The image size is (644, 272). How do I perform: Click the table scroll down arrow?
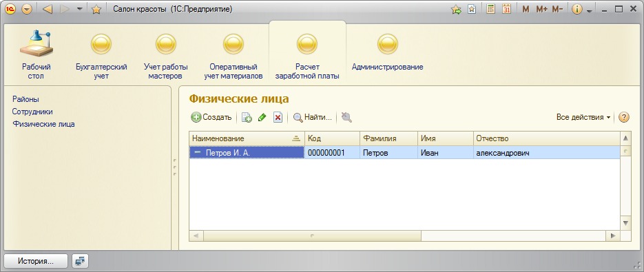click(x=625, y=223)
